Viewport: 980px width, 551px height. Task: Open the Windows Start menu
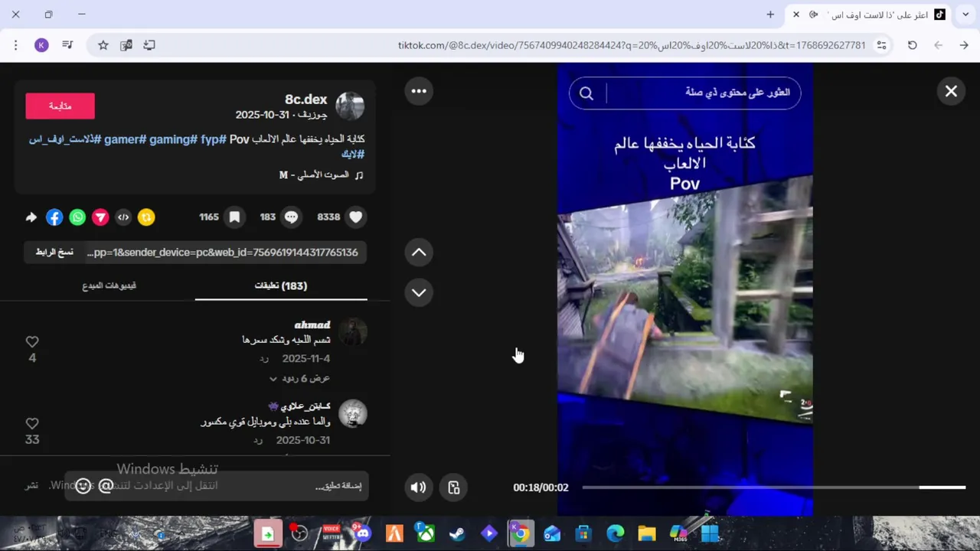[710, 533]
